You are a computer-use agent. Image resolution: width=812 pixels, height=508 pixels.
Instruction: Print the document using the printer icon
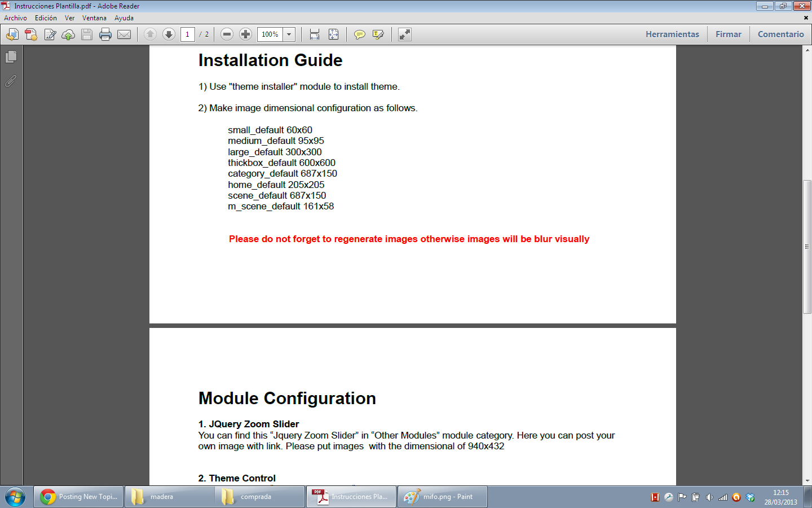point(105,34)
